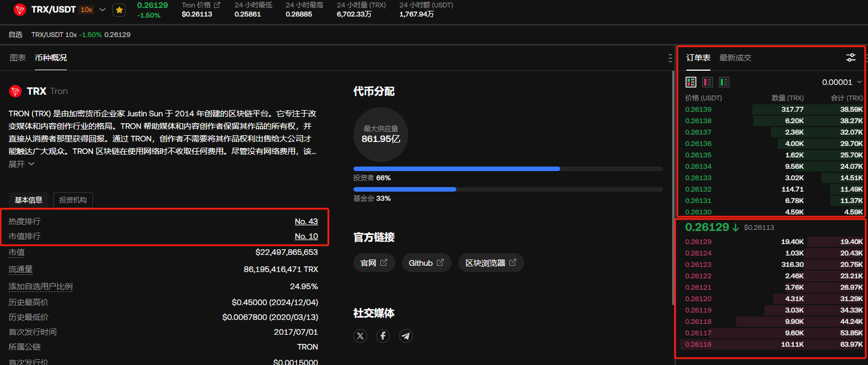This screenshot has width=868, height=365.
Task: Click the 价格 (USDT) column header
Action: (x=704, y=98)
